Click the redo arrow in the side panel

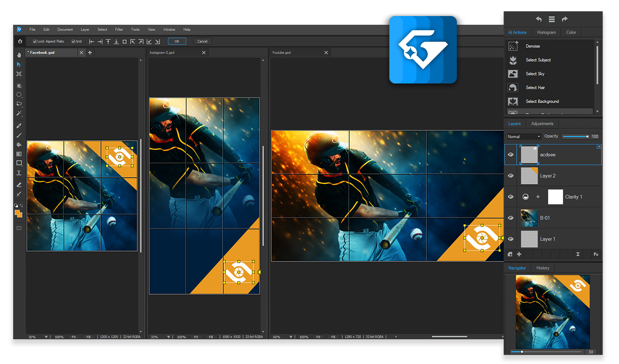(x=565, y=19)
